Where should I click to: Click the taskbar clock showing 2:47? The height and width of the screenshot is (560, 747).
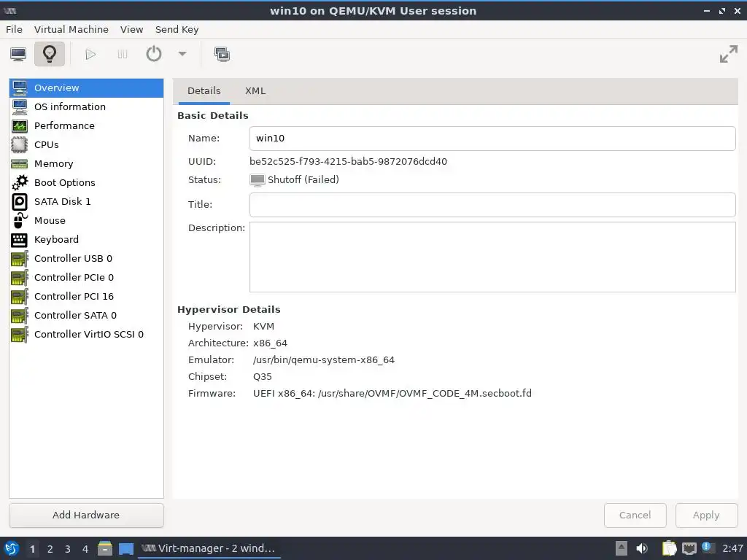732,548
